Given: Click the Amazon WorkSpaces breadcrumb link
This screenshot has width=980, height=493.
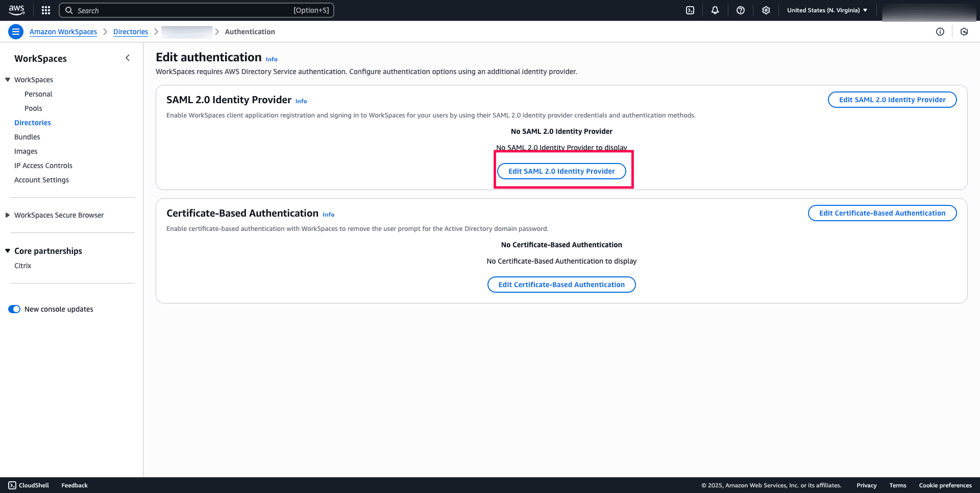Looking at the screenshot, I should (63, 32).
